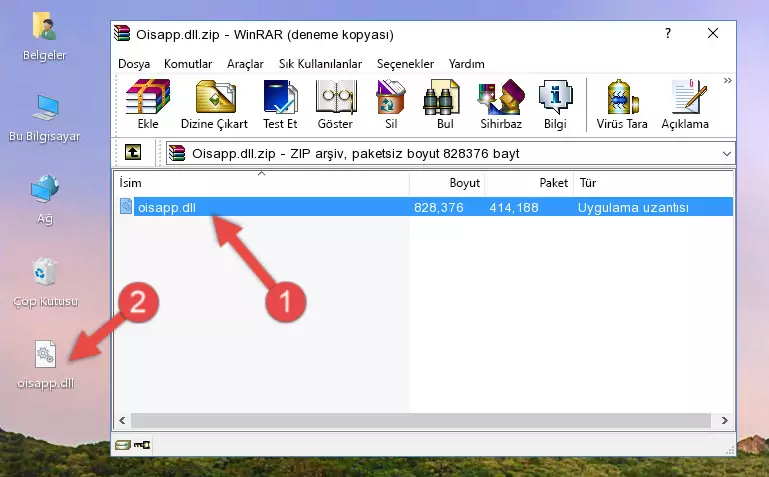Open the Sık Kullanılanlar menu
The image size is (769, 477).
(320, 64)
